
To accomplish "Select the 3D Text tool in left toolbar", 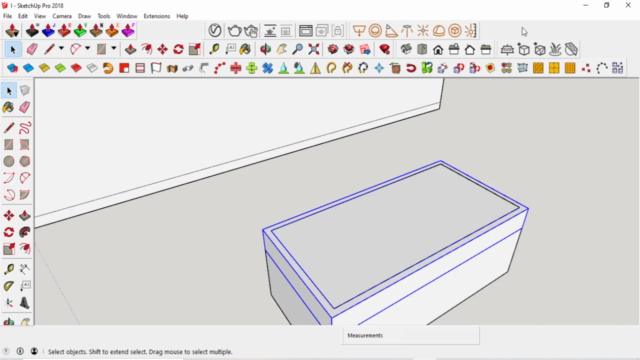I will coord(25,302).
